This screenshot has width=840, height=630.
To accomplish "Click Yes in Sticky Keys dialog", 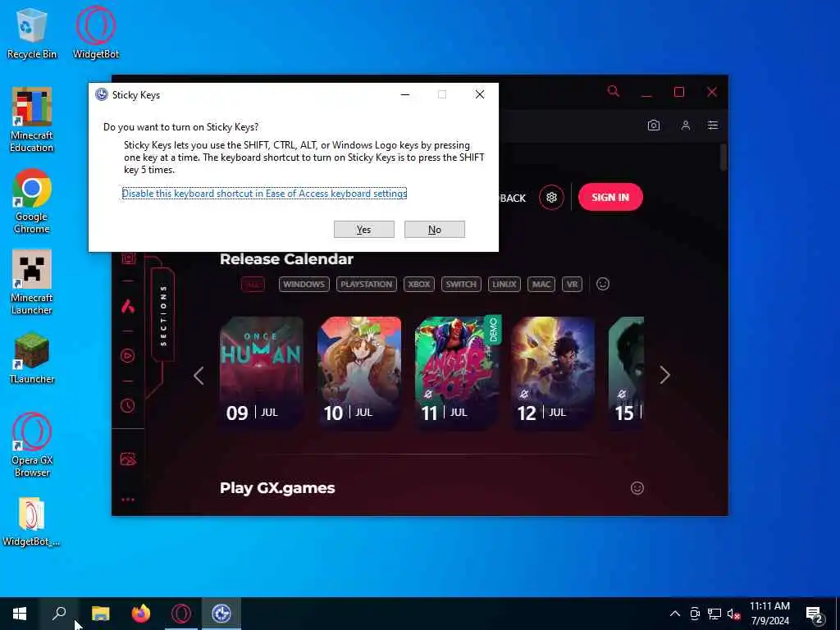I will [x=363, y=230].
